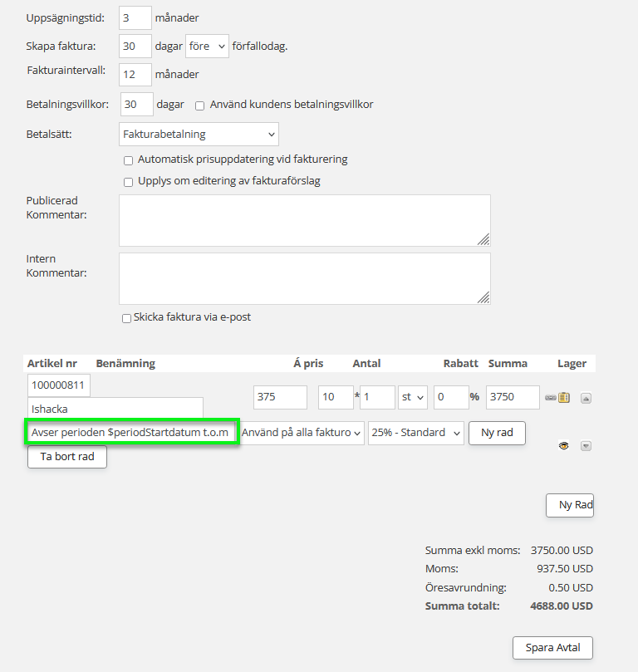Viewport: 638px width, 672px height.
Task: Tick 'Upplys om editering av fakturaförslag'
Action: tap(128, 182)
